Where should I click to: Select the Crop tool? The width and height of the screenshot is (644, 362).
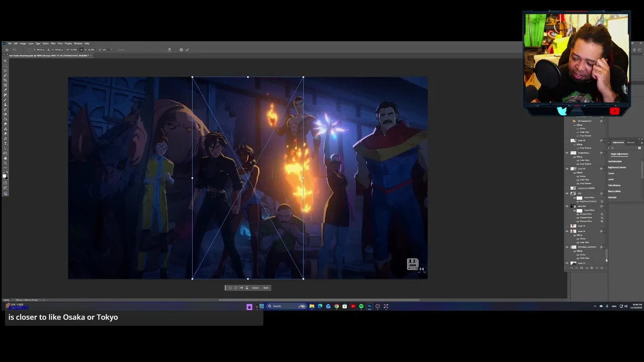(x=5, y=80)
